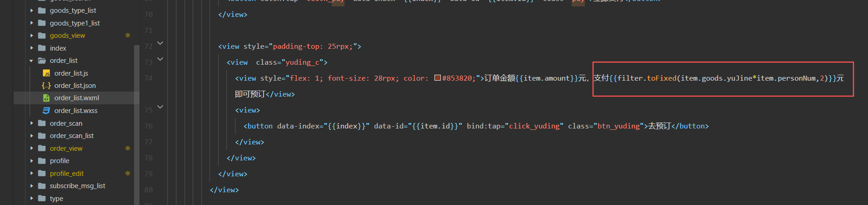Click the #853820 color swatch
Viewport: 868px width, 205px height.
[x=438, y=78]
